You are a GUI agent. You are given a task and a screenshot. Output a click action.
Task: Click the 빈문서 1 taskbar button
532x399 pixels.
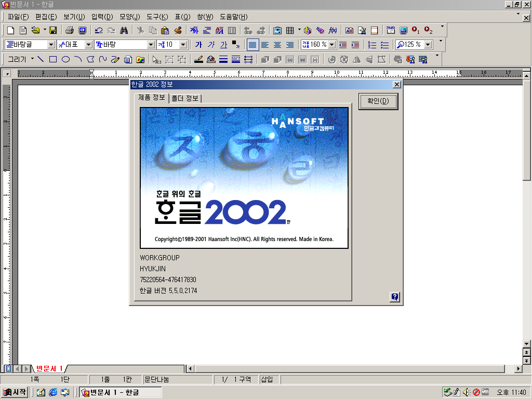tap(120, 393)
